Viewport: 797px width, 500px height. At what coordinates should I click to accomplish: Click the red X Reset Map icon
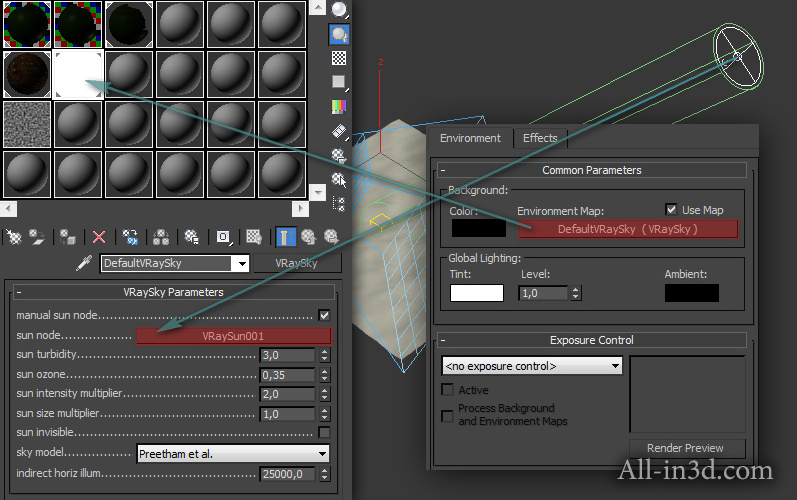(x=99, y=237)
